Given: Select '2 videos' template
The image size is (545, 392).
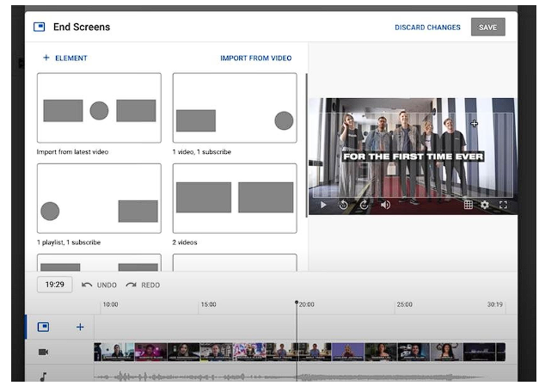Looking at the screenshot, I should point(235,198).
